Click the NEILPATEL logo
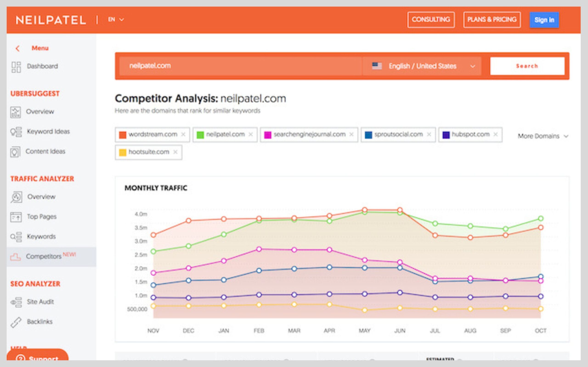 pos(51,20)
